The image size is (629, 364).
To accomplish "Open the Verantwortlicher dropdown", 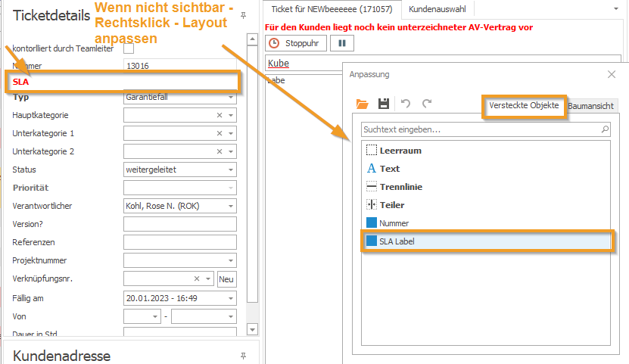I will pyautogui.click(x=231, y=206).
